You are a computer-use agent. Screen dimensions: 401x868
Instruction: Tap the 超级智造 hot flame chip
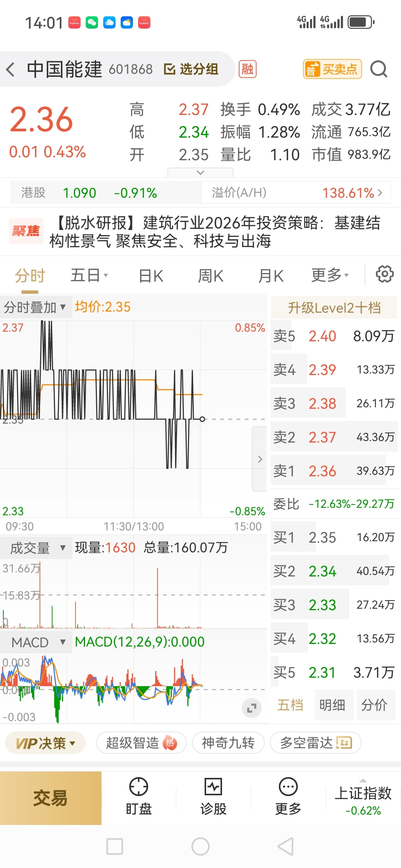tap(141, 743)
